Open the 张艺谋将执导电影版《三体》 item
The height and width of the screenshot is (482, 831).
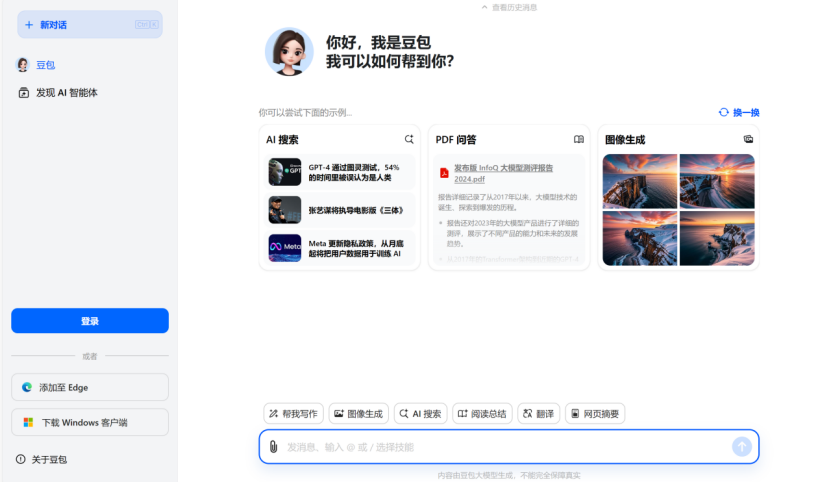pos(339,210)
